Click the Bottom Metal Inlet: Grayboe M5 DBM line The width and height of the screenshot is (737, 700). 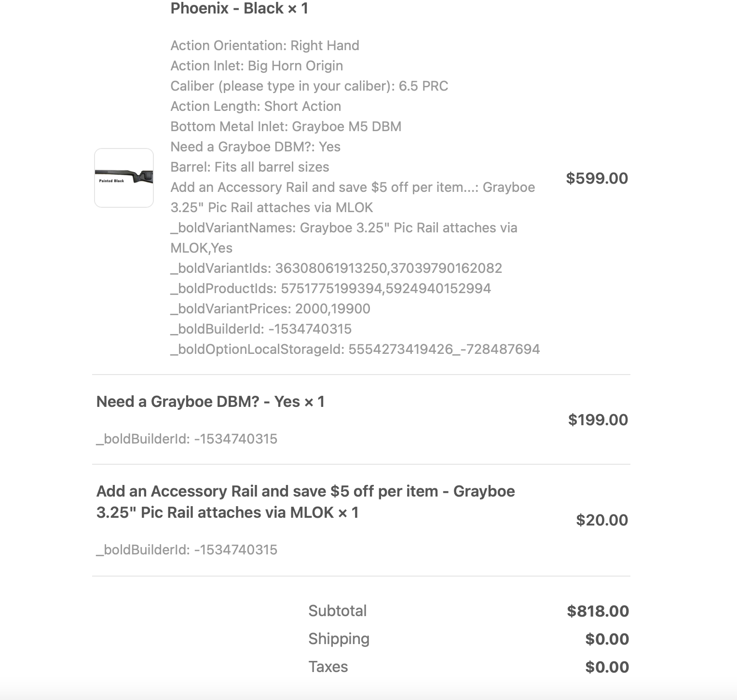tap(286, 127)
